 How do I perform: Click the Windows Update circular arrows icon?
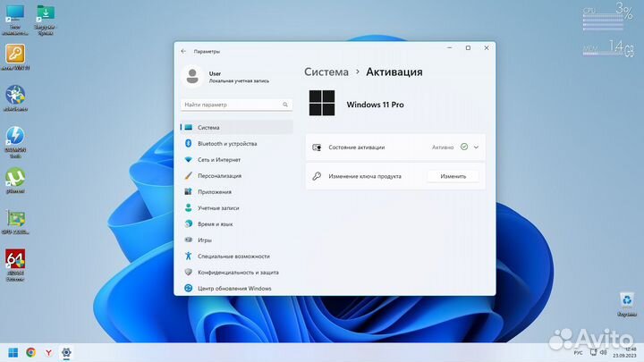[x=188, y=288]
